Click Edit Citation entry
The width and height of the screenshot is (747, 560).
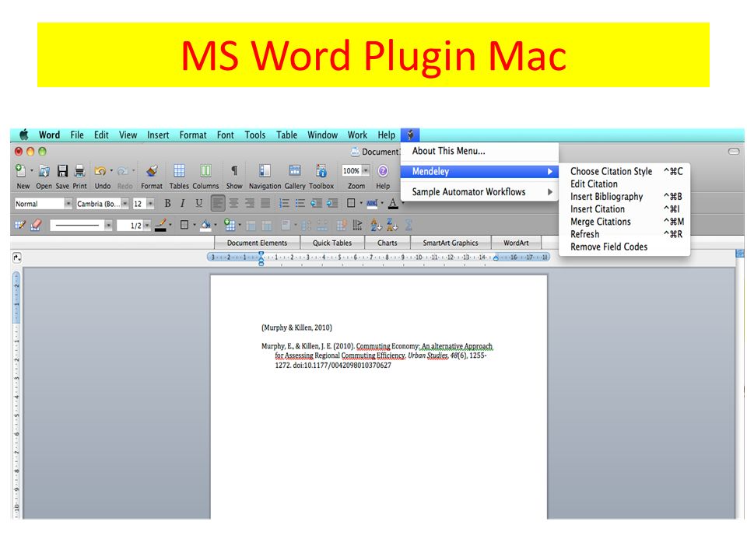point(625,184)
